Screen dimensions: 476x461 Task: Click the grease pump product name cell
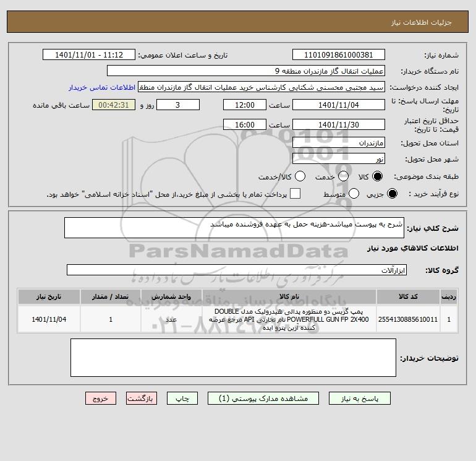coord(289,319)
